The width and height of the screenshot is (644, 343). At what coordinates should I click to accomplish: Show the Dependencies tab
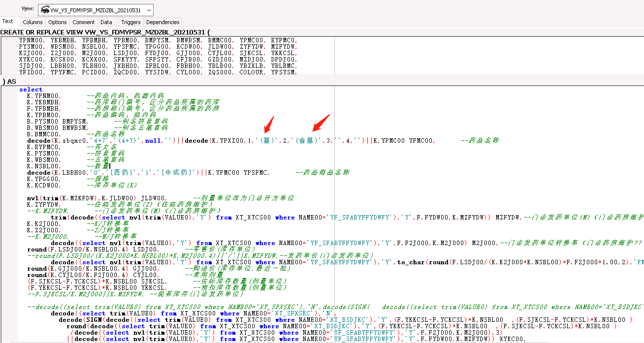[163, 22]
